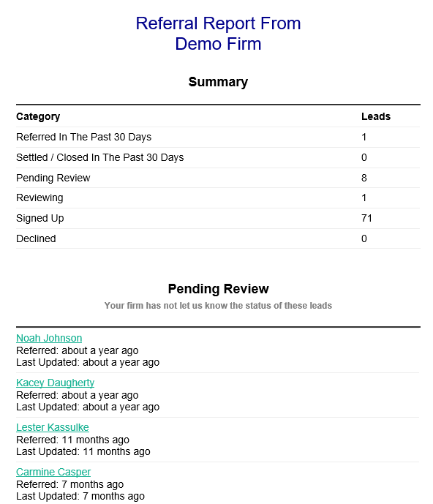Click Lester Kassulke's Referred 11 months ago text

point(72,440)
